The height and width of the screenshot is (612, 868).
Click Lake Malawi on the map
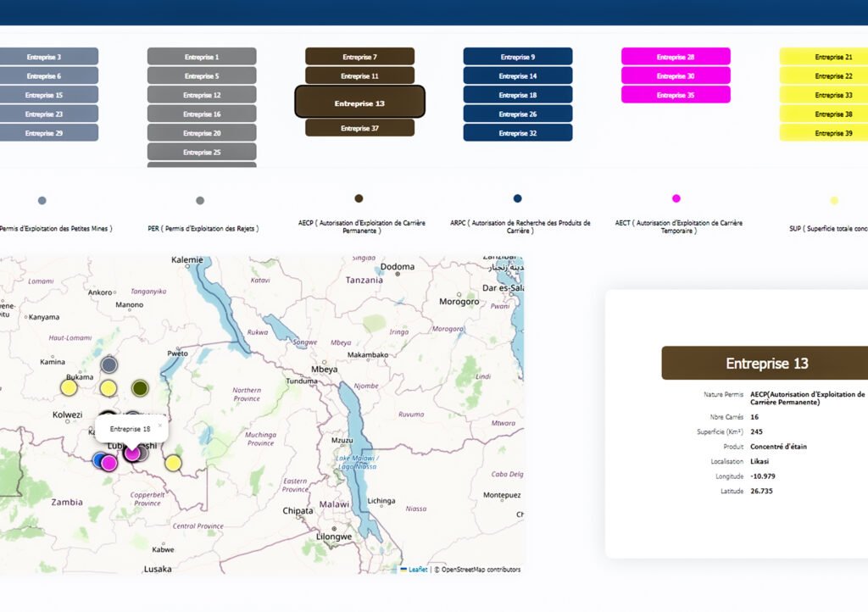(x=358, y=462)
